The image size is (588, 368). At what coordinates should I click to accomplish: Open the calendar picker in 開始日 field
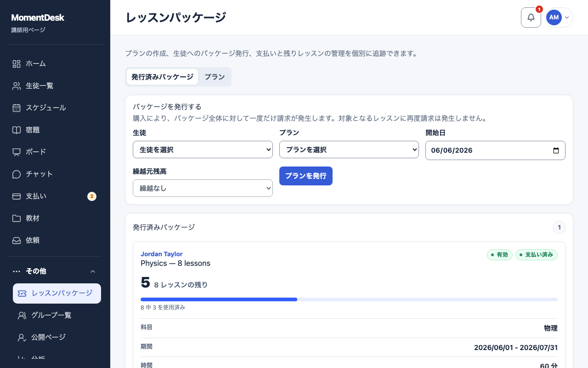[x=556, y=150]
